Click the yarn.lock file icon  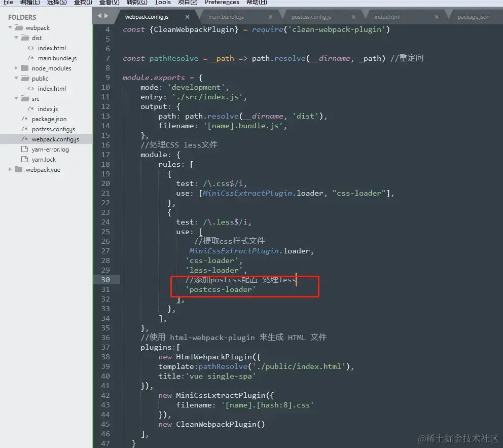pyautogui.click(x=25, y=159)
